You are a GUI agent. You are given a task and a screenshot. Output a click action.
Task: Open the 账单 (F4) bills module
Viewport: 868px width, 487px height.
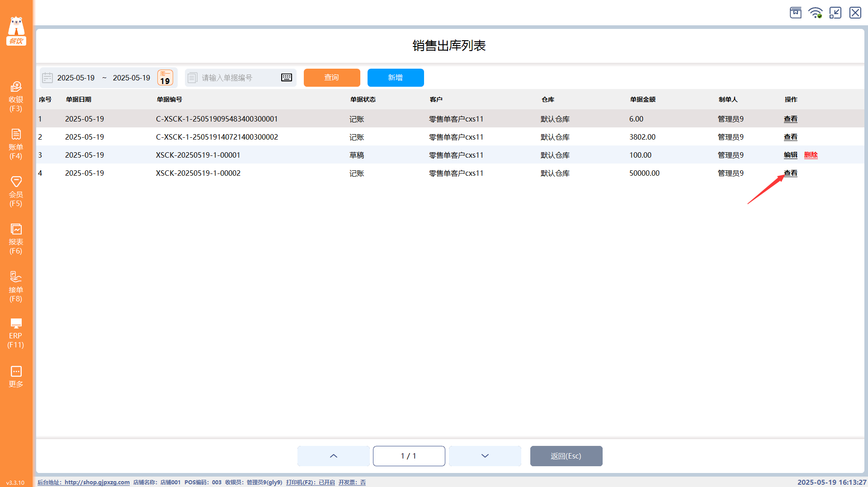(x=16, y=144)
